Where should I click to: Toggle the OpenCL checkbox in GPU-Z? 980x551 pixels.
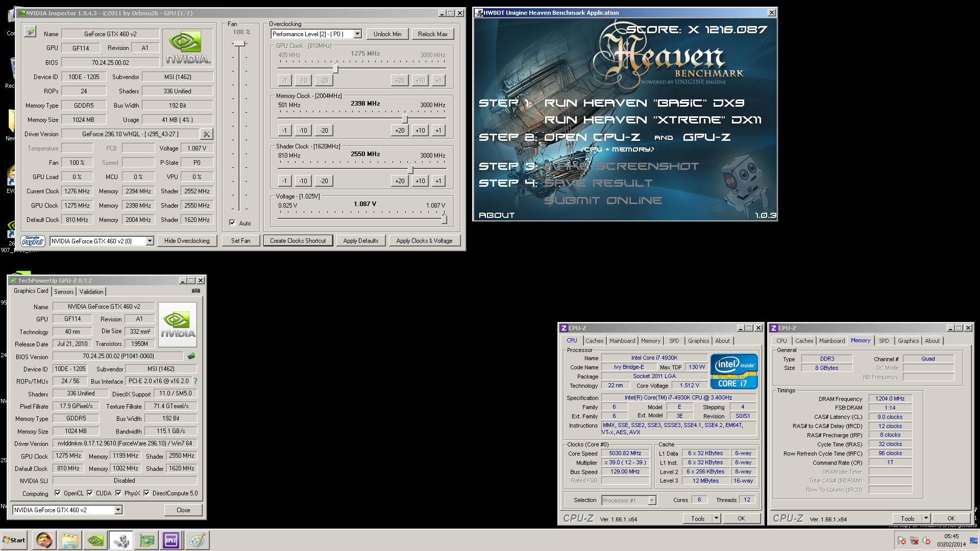[58, 493]
